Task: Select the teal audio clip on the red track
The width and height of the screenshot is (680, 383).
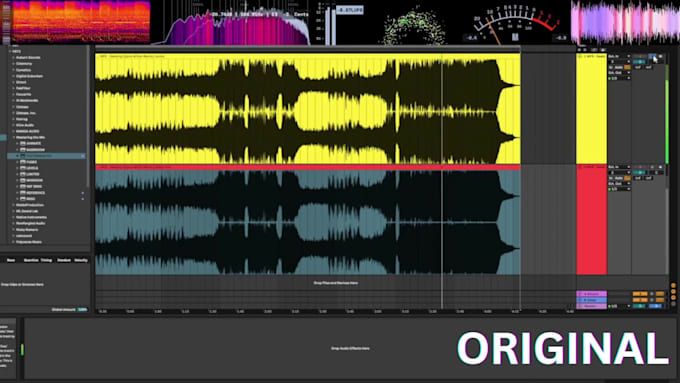Action: click(x=308, y=222)
